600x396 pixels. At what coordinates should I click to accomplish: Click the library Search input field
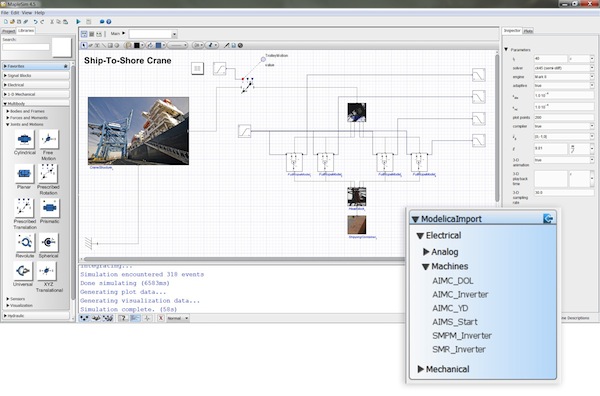26,47
